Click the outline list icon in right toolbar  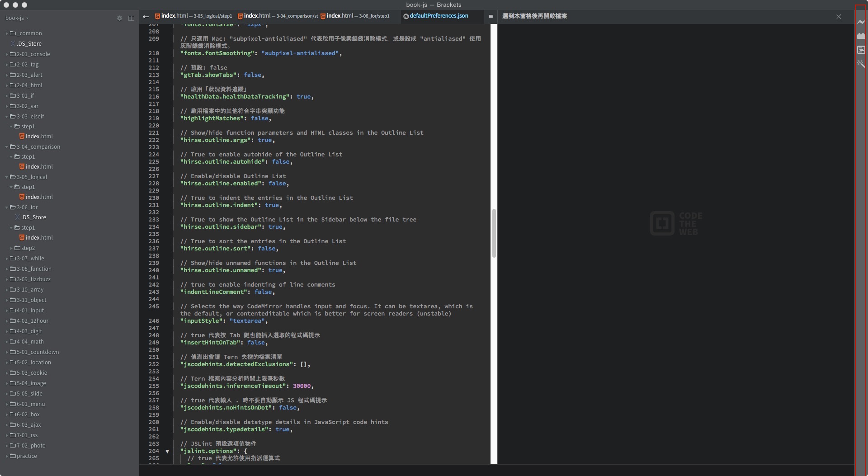tap(861, 50)
